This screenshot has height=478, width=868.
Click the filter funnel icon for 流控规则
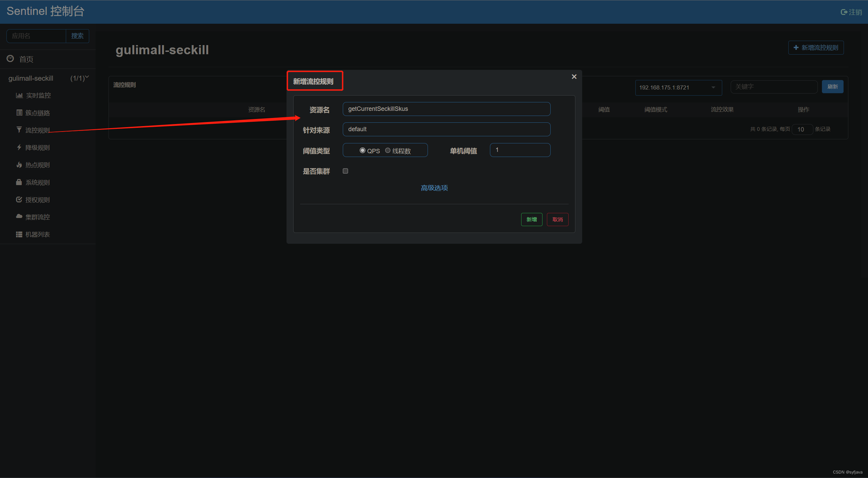[x=19, y=130]
